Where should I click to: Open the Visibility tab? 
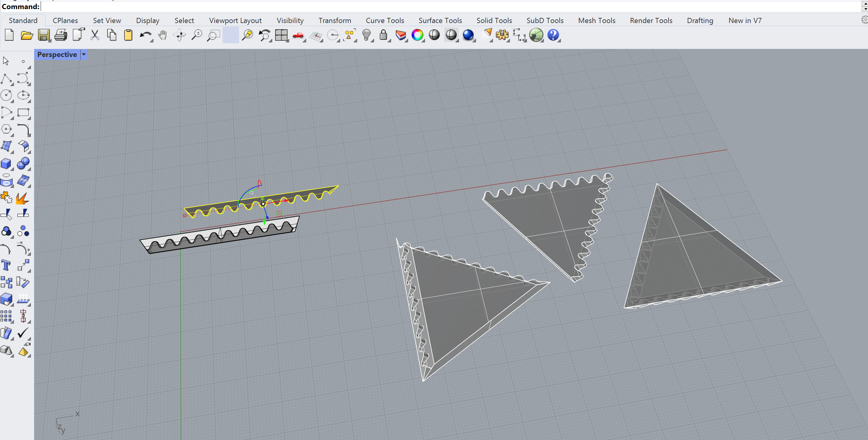[x=290, y=21]
